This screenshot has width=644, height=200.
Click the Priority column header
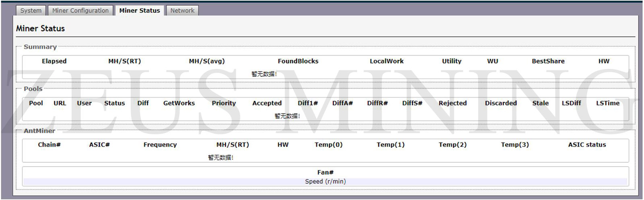pos(224,103)
